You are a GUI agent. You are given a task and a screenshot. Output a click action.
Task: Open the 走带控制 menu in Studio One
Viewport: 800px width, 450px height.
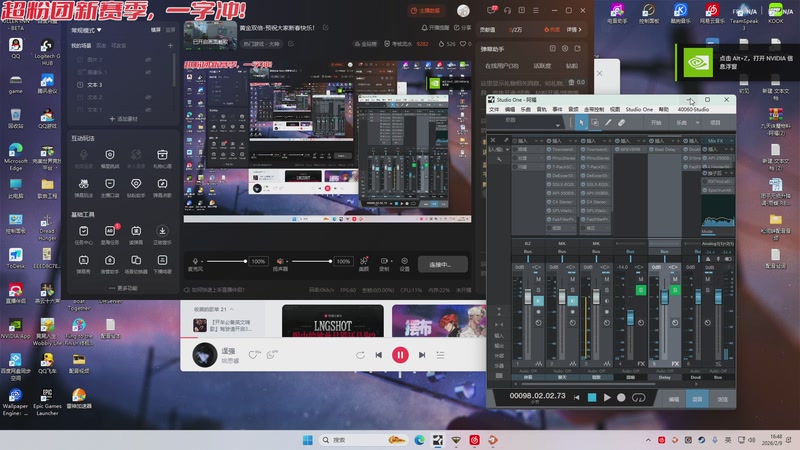coord(594,109)
